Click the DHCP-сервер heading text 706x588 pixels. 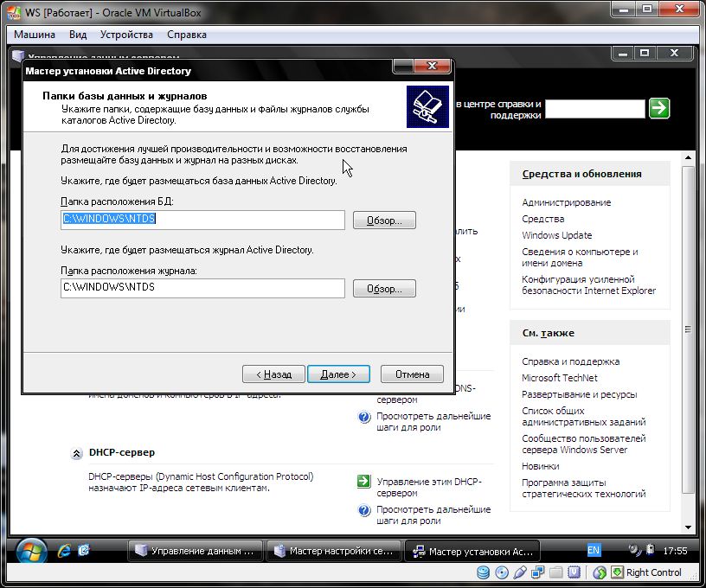pos(122,452)
